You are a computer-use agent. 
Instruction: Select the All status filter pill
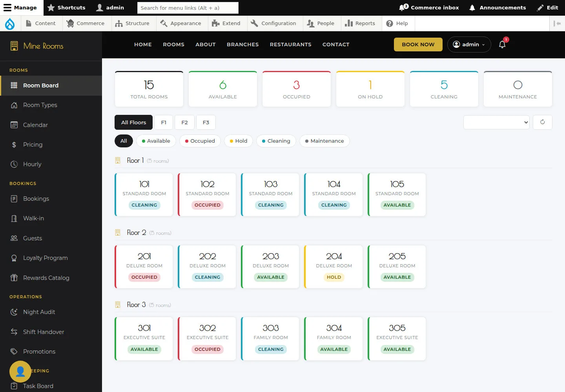click(124, 141)
